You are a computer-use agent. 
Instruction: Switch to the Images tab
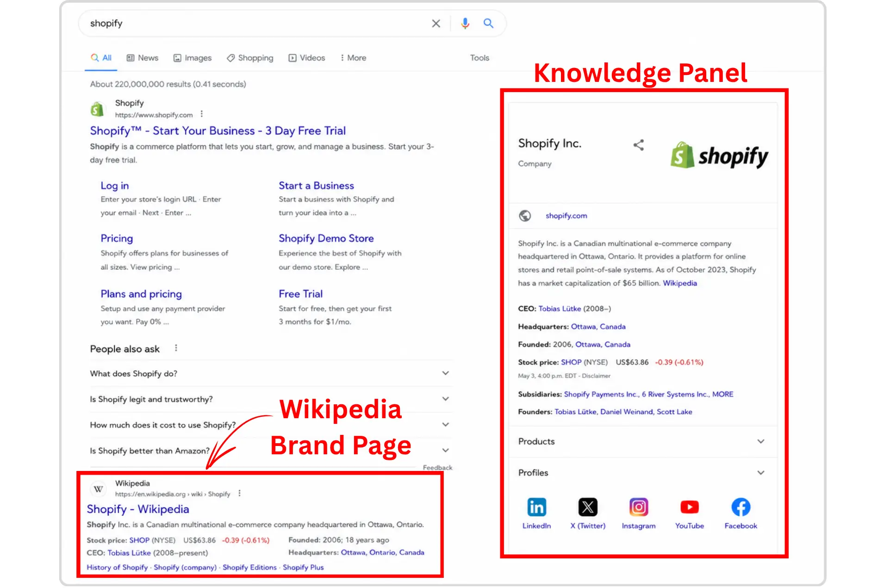point(193,58)
